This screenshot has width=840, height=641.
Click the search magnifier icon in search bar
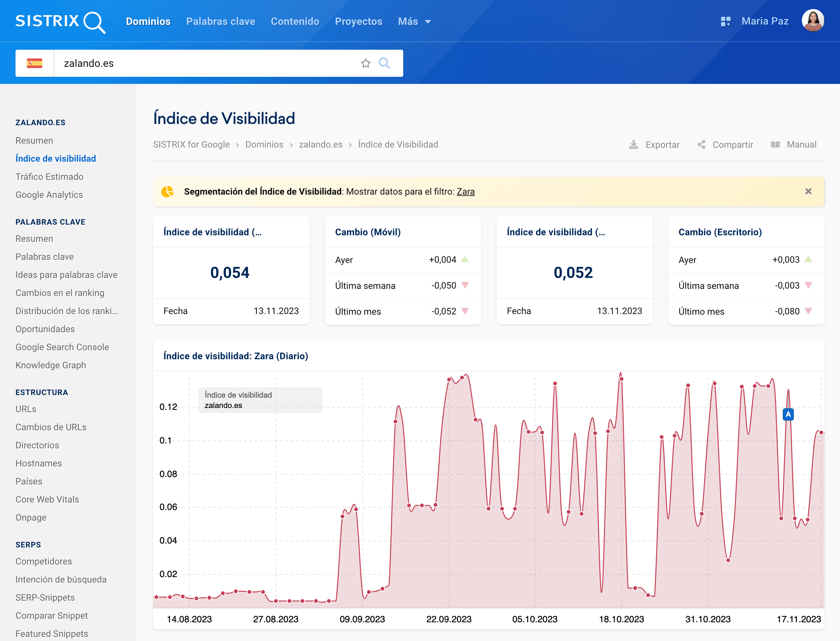click(384, 63)
